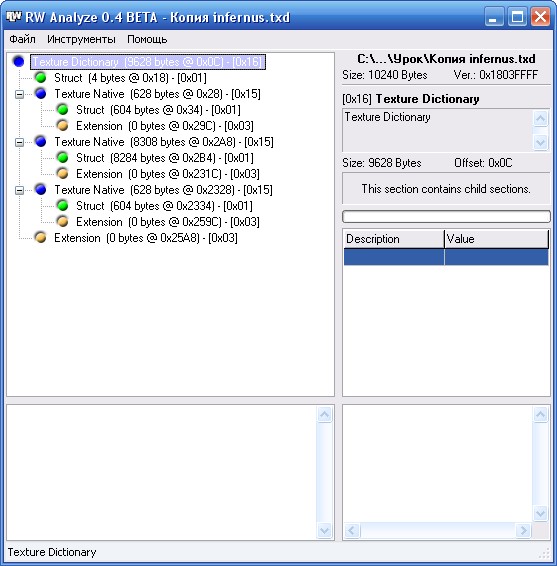Image resolution: width=557 pixels, height=566 pixels.
Task: Click green icon of Struct @ 0x2334
Action: coord(62,206)
